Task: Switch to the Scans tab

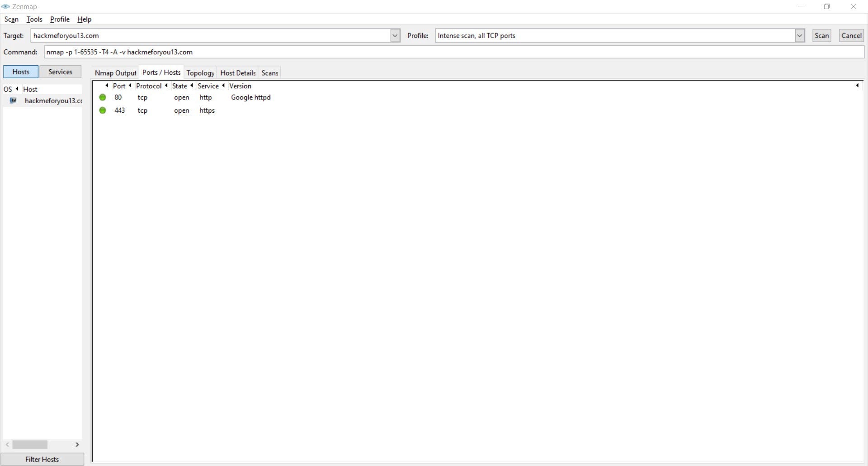Action: (x=270, y=73)
